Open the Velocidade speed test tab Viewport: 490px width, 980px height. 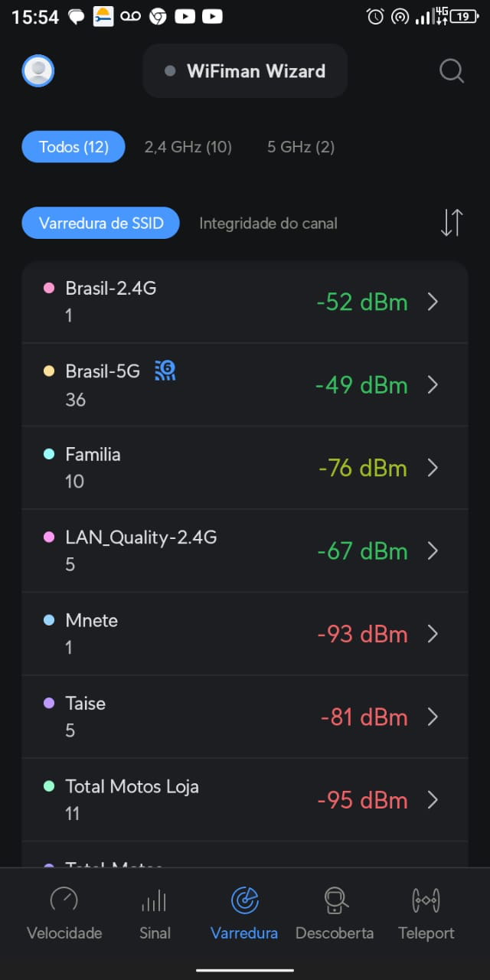tap(64, 913)
